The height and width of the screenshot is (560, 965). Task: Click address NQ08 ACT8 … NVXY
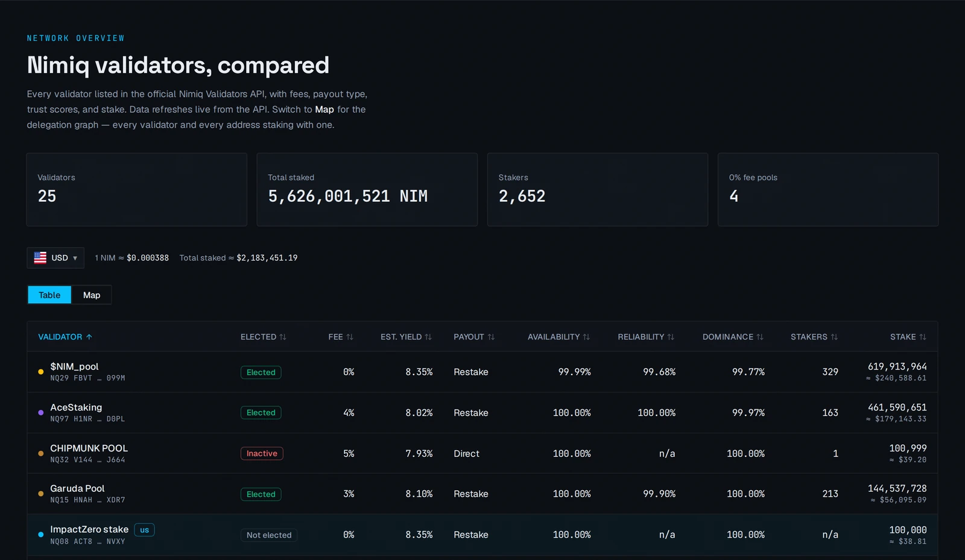coord(87,541)
